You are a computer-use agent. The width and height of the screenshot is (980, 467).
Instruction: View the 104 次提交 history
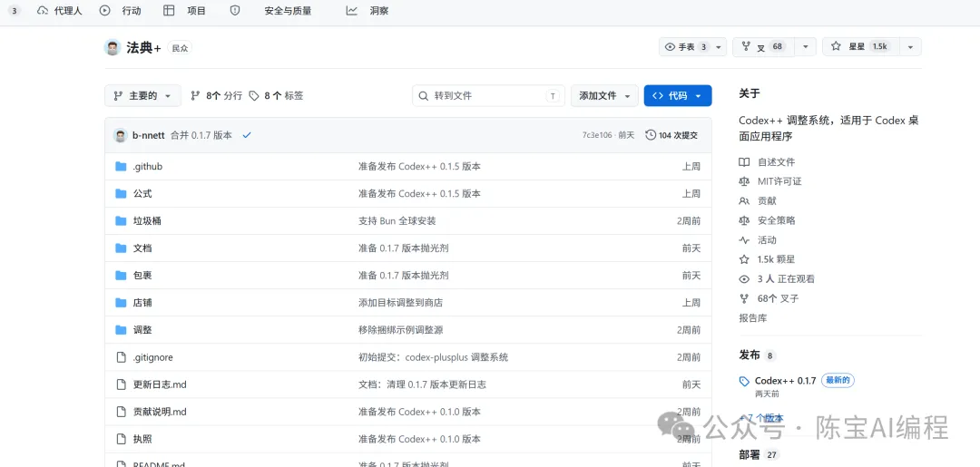(x=671, y=135)
